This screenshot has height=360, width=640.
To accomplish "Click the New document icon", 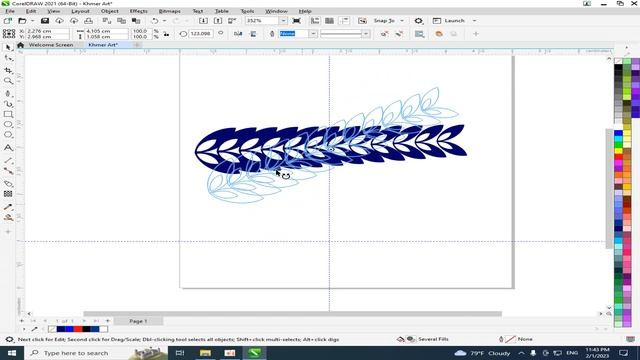I will [x=8, y=21].
